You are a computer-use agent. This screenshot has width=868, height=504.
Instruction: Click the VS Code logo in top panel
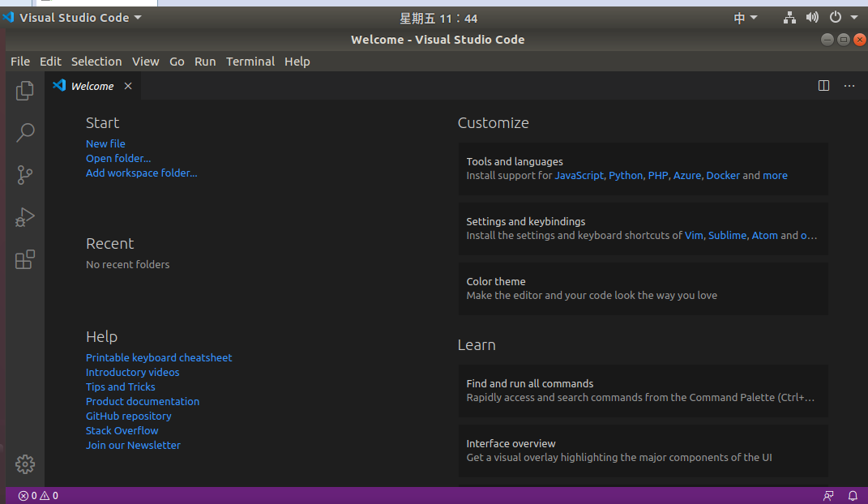pos(8,17)
